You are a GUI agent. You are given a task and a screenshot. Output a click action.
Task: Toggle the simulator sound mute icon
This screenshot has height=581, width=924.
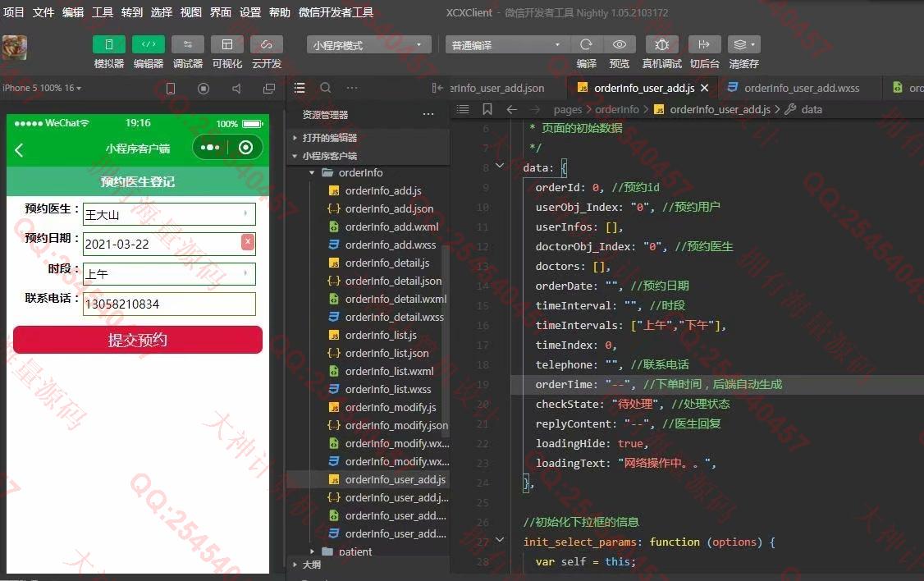pos(236,89)
